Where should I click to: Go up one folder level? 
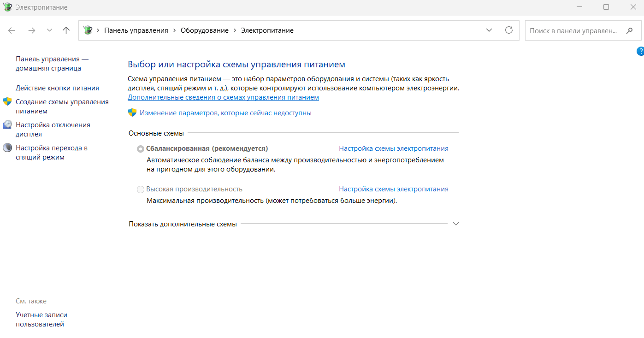66,30
